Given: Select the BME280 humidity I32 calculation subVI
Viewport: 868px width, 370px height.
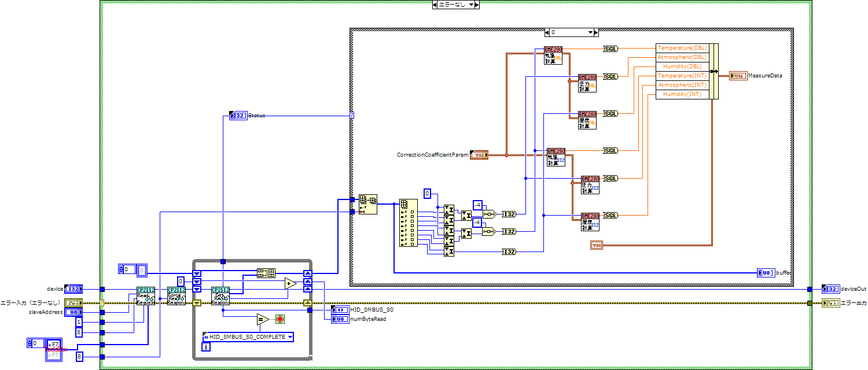Looking at the screenshot, I should (x=590, y=222).
